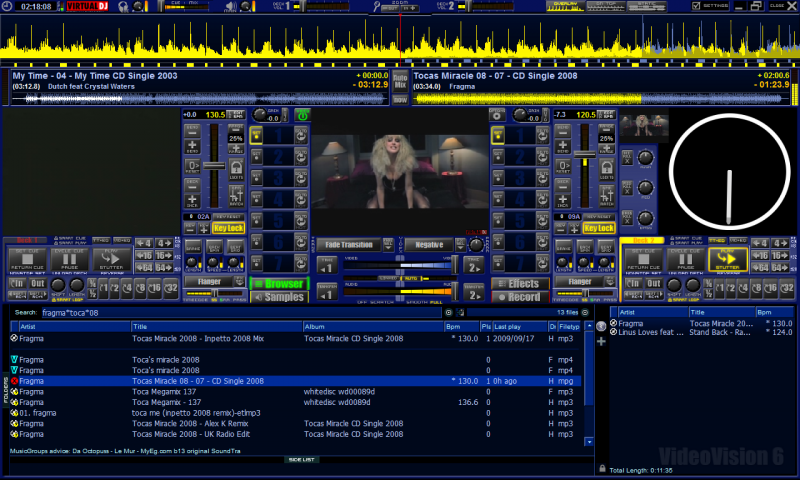Set Deck 1 32-beat loop
800x480 pixels.
click(x=171, y=288)
